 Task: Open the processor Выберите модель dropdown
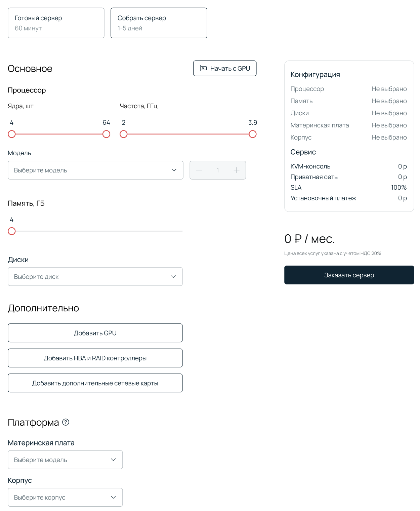pos(95,170)
